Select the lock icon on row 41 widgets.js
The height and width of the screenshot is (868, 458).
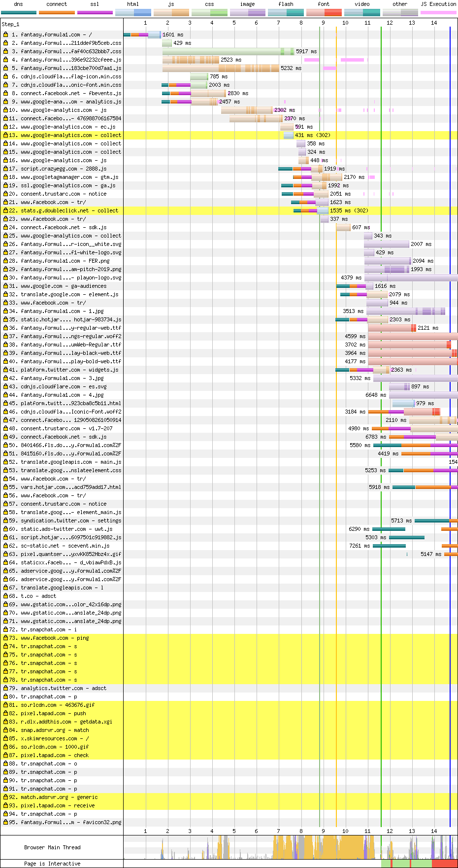pos(6,370)
